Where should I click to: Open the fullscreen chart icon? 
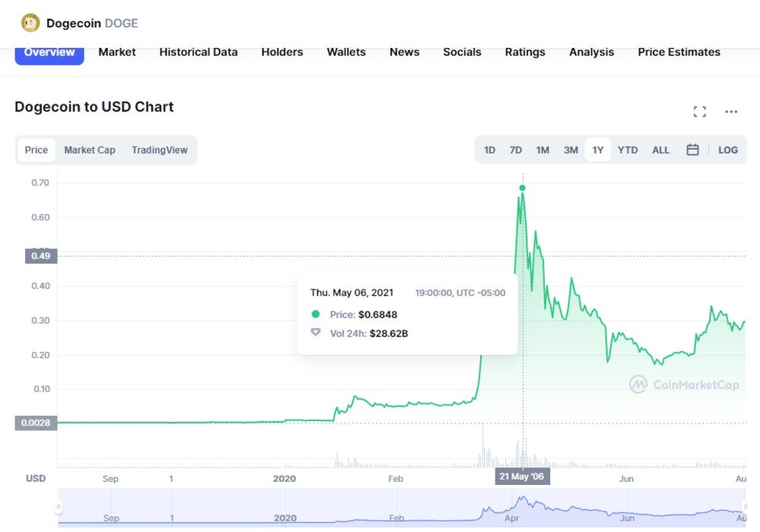pos(699,112)
